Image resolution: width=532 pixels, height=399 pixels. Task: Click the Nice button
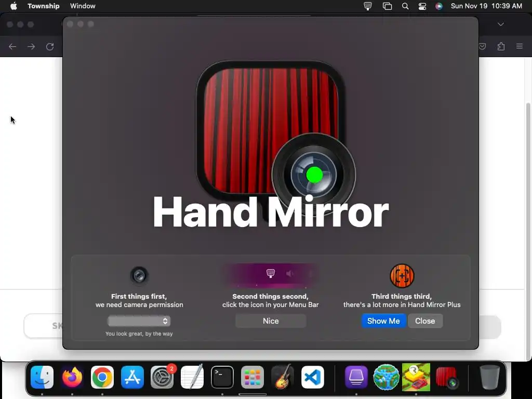(271, 321)
